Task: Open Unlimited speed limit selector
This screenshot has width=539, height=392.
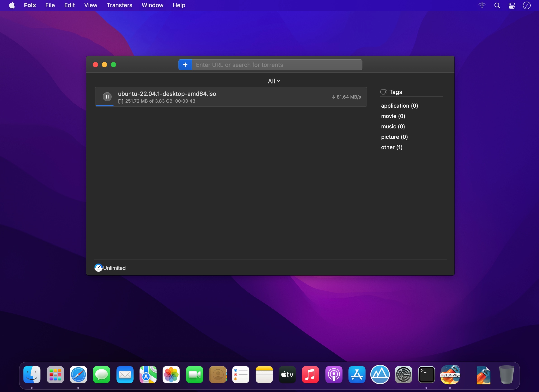Action: (114, 268)
